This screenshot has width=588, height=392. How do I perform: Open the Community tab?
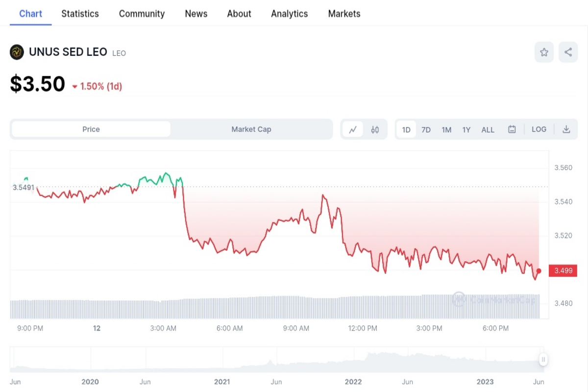[142, 14]
